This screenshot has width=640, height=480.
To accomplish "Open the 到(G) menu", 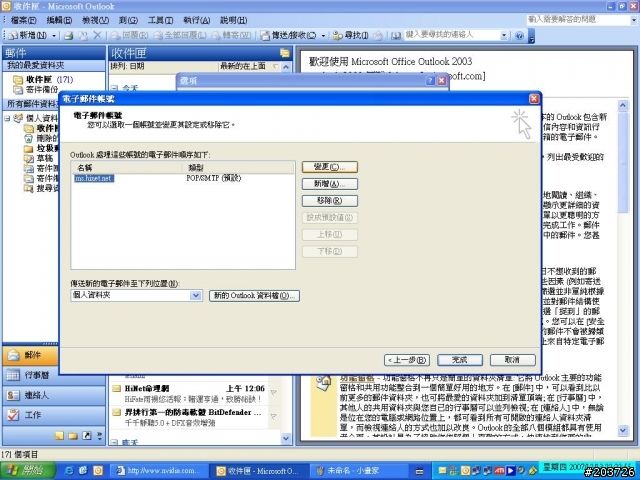I will pyautogui.click(x=128, y=20).
